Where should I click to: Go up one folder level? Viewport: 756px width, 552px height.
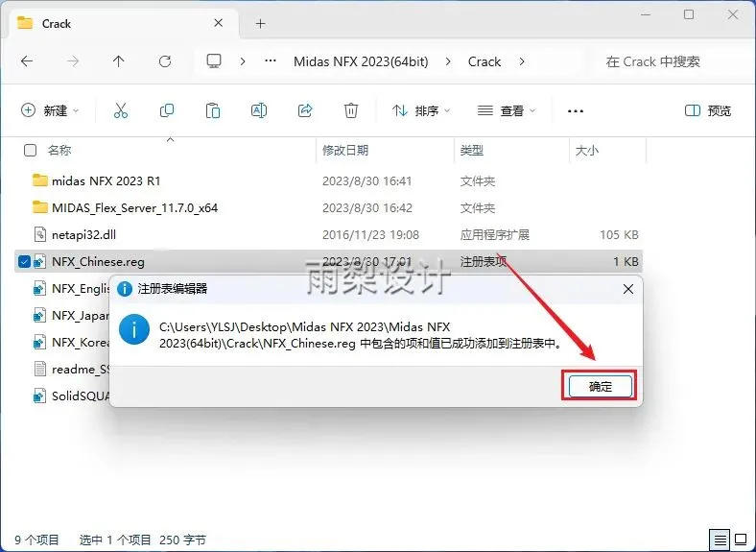pyautogui.click(x=118, y=61)
